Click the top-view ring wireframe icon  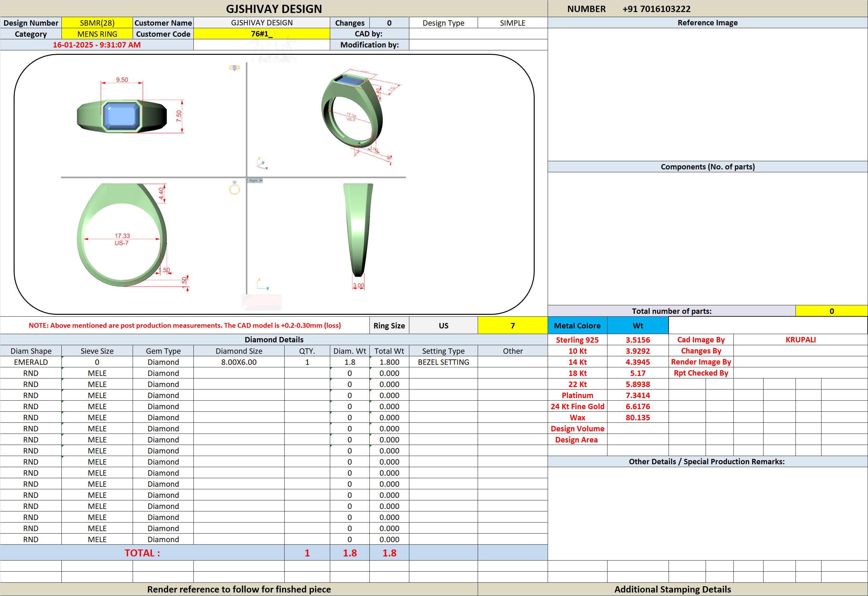[234, 68]
